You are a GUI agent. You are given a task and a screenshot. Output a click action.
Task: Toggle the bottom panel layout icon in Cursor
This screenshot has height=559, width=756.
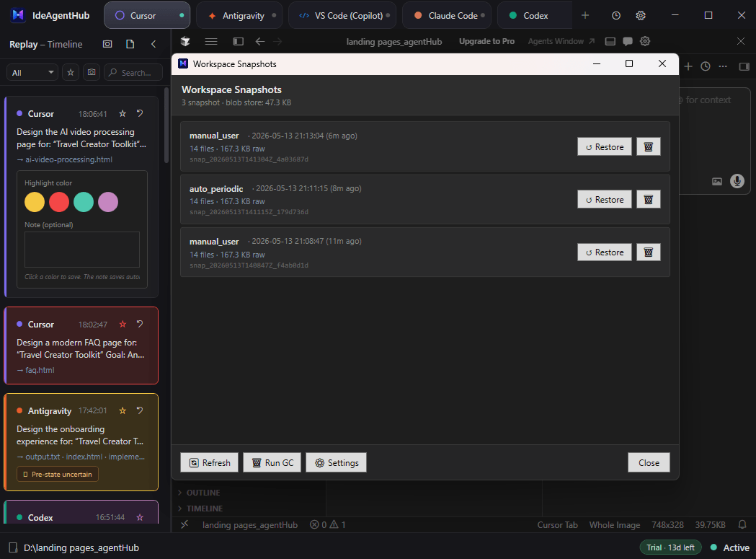610,42
